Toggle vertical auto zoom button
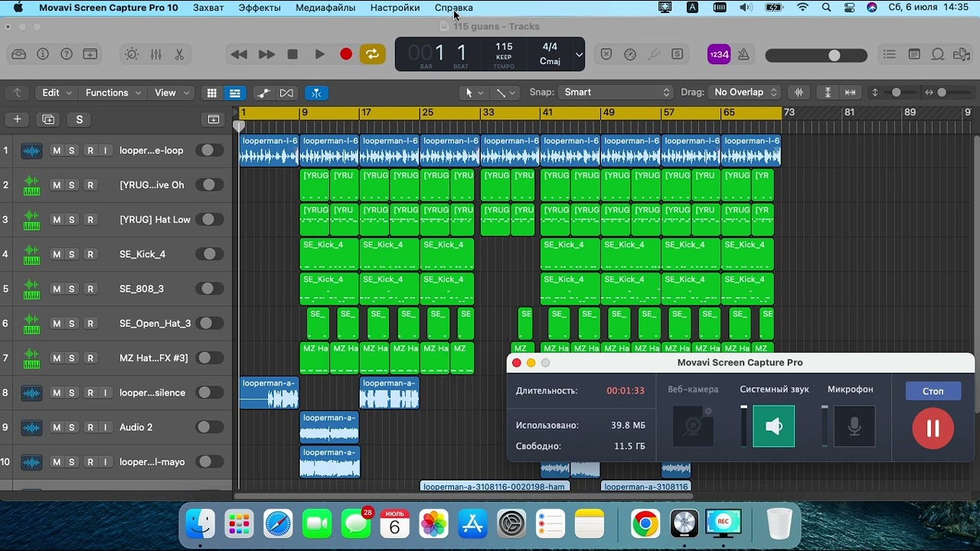The height and width of the screenshot is (551, 980). [x=828, y=93]
